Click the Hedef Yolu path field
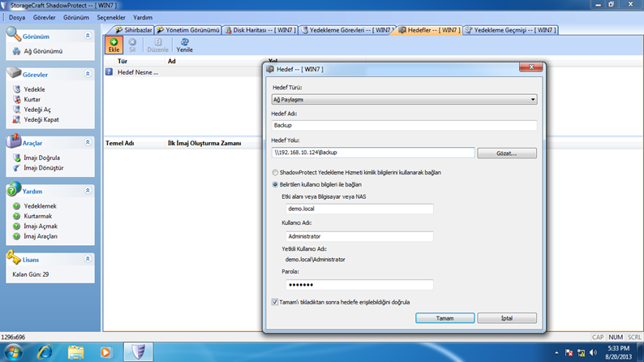This screenshot has width=644, height=362. 373,153
